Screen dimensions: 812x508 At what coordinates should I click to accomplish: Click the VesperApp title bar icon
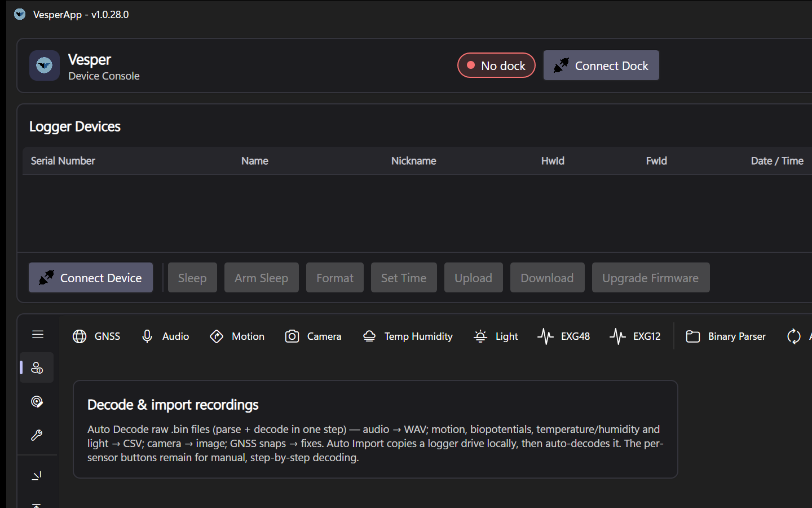pos(20,14)
